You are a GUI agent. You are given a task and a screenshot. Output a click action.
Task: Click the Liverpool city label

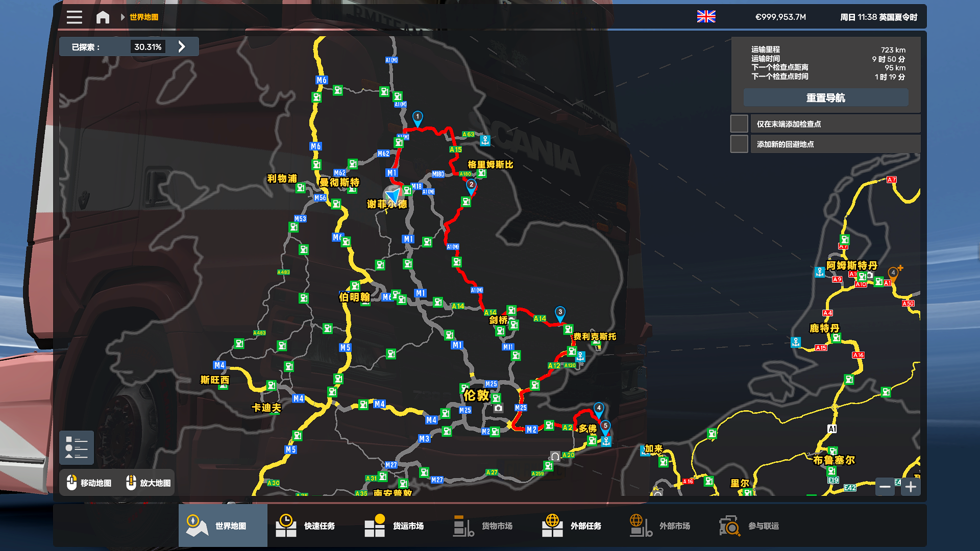point(282,179)
